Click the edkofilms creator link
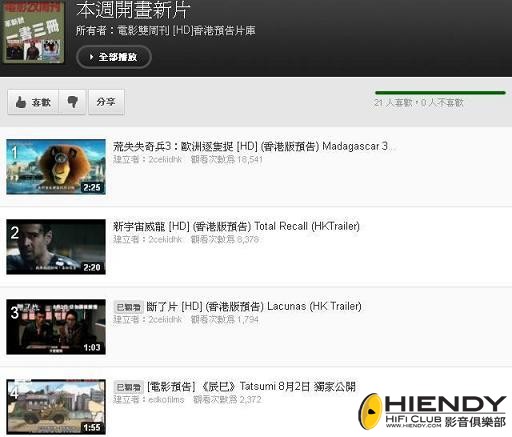512x437 pixels. [166, 400]
